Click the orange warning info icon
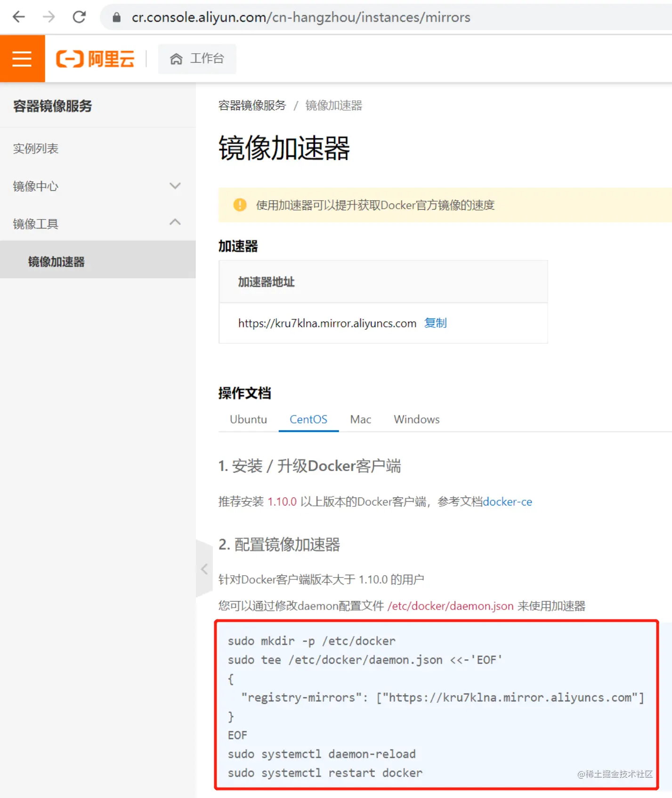Screen dimensions: 672x798 [x=240, y=205]
